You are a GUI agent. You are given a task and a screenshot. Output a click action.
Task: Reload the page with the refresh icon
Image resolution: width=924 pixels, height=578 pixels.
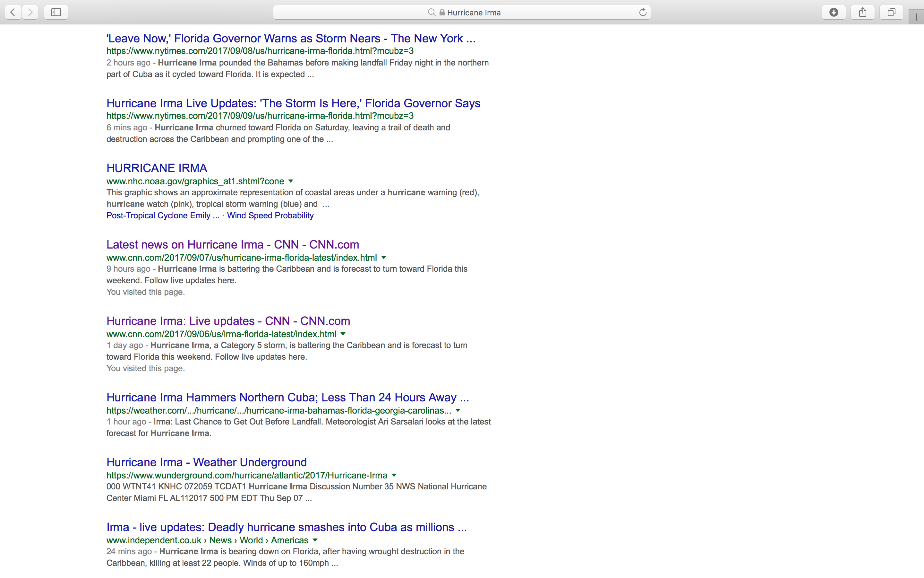pyautogui.click(x=643, y=12)
